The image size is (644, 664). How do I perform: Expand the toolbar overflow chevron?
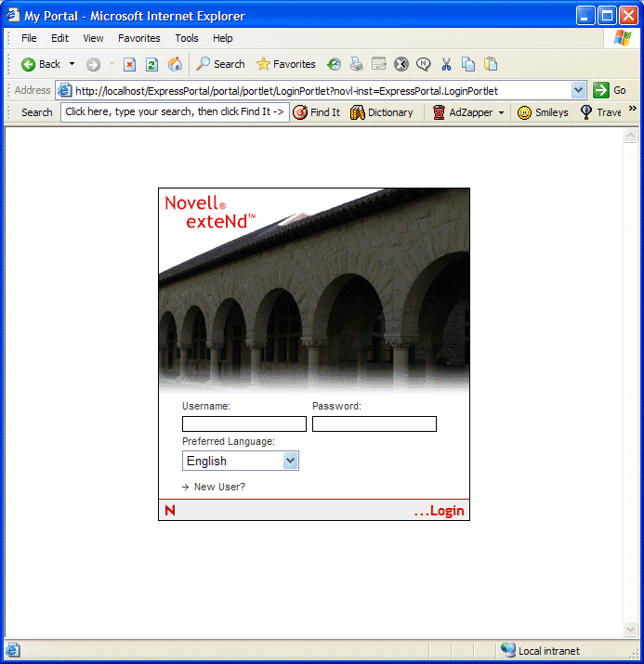coord(633,109)
